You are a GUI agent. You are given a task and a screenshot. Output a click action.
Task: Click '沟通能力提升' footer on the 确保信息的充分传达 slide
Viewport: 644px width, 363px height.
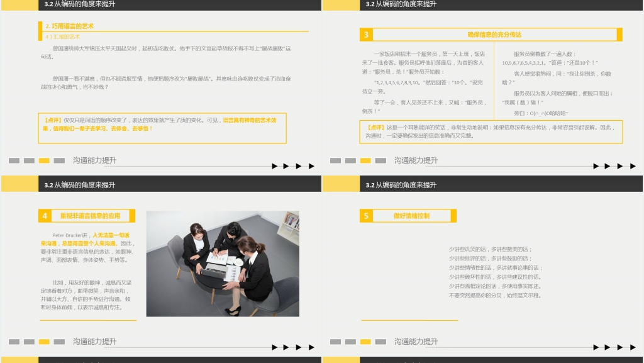pyautogui.click(x=416, y=160)
